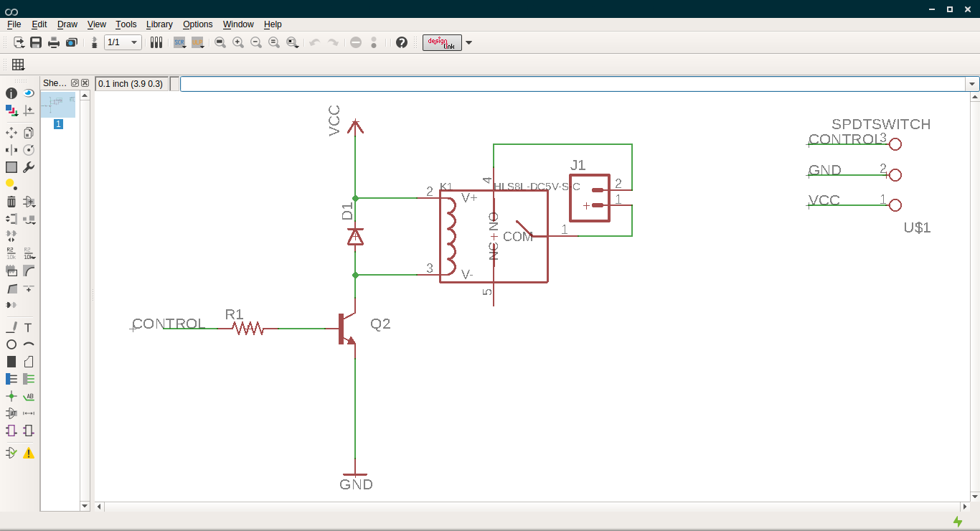980x531 pixels.
Task: Select the Change wrench tool
Action: (x=29, y=167)
